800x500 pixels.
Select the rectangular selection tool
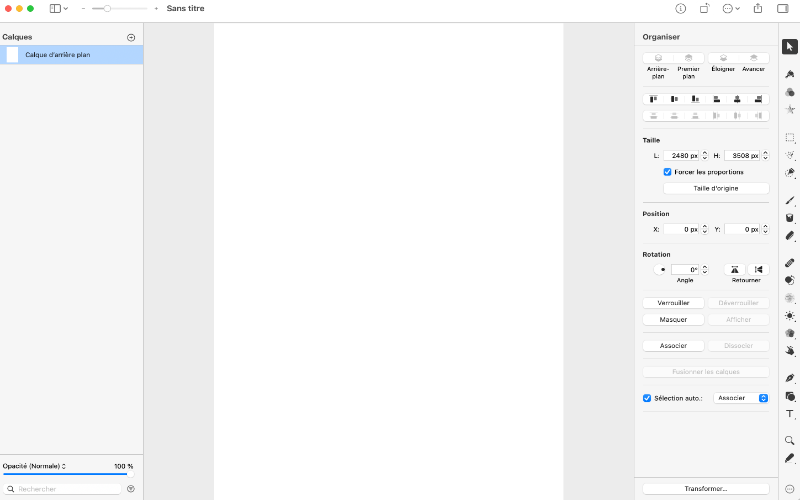click(x=789, y=137)
